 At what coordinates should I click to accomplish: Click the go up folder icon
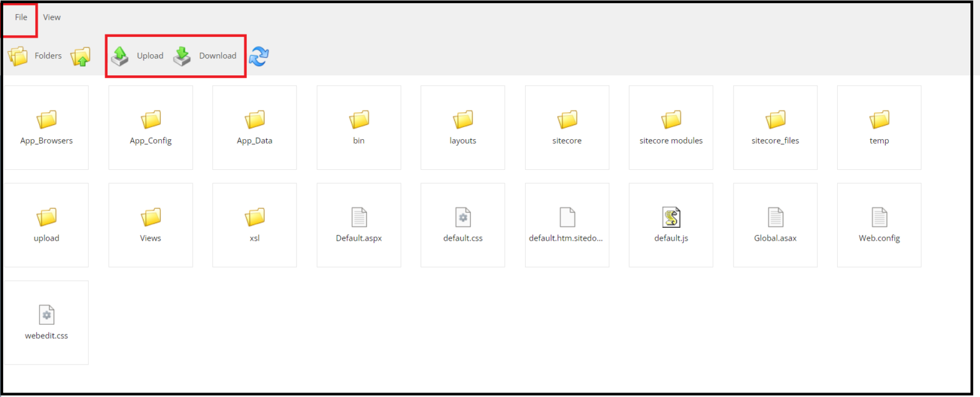[81, 57]
